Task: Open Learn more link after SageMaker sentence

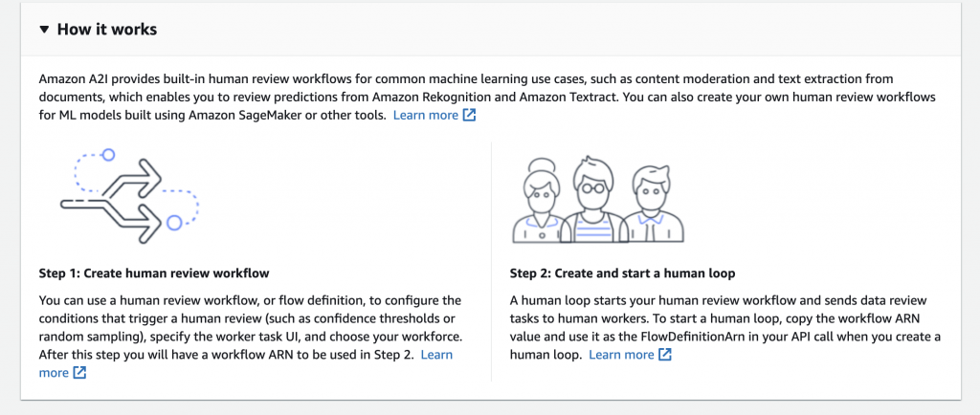Action: point(426,115)
